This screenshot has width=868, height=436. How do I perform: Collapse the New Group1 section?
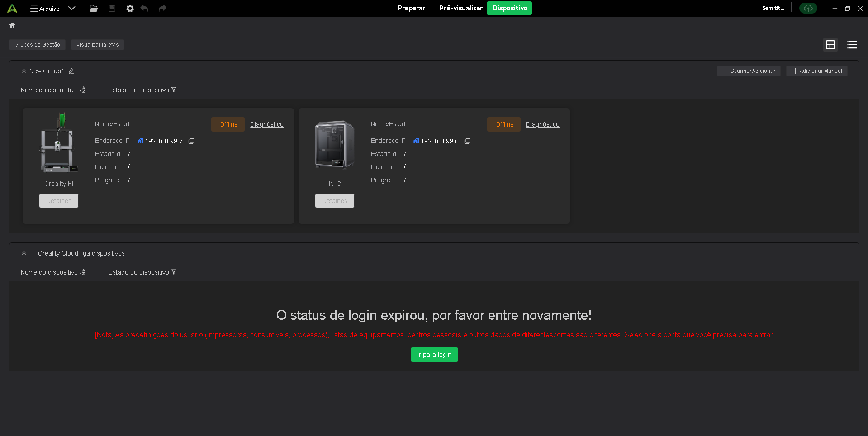click(24, 71)
